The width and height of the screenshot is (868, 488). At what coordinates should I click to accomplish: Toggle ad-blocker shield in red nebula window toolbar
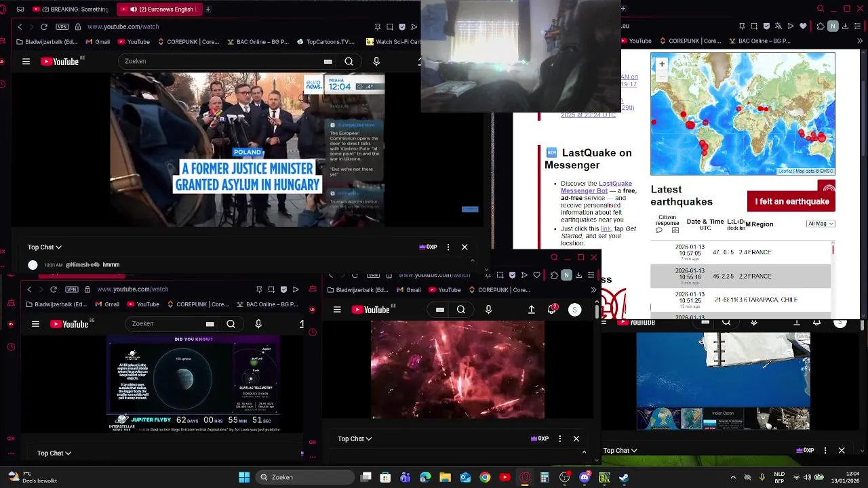512,275
